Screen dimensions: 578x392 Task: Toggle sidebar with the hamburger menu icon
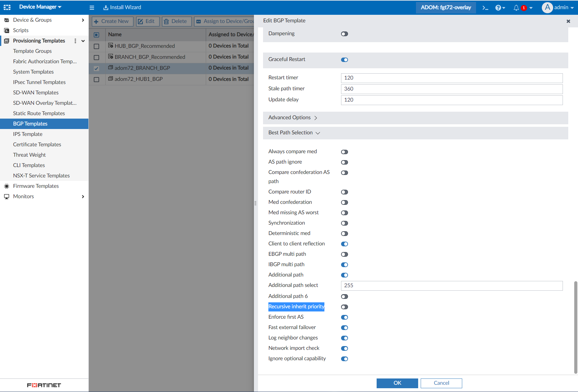(x=92, y=8)
